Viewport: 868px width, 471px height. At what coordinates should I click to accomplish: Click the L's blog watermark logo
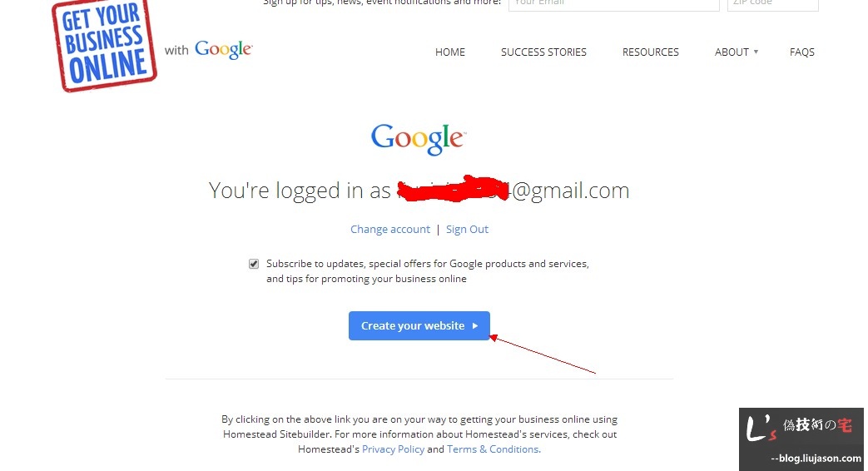(x=801, y=439)
